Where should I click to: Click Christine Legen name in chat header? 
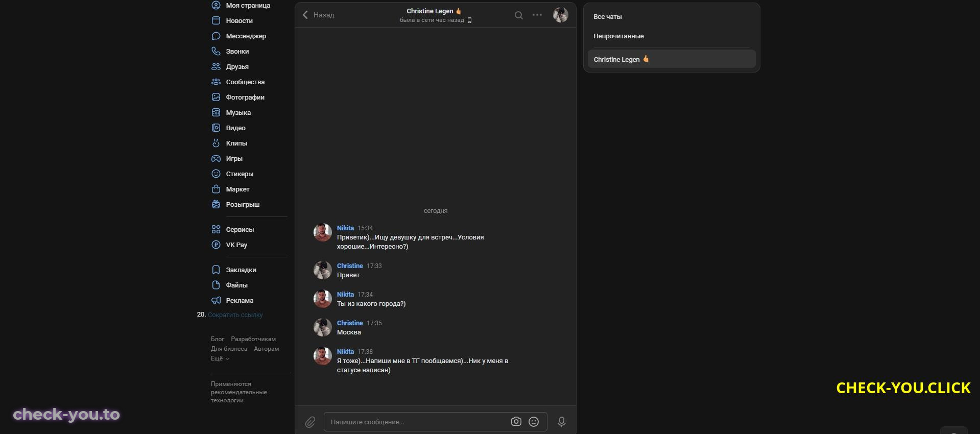pos(429,11)
